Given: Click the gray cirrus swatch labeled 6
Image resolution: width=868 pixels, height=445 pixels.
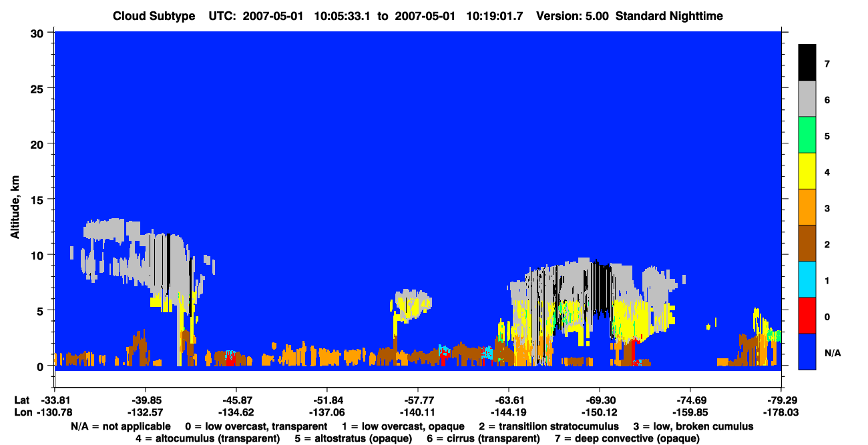Looking at the screenshot, I should click(x=807, y=99).
